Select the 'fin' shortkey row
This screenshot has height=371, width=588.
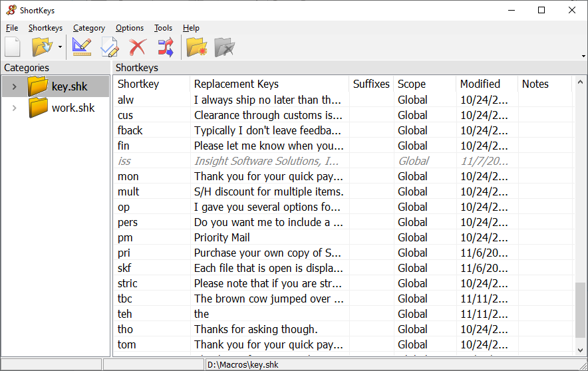343,146
